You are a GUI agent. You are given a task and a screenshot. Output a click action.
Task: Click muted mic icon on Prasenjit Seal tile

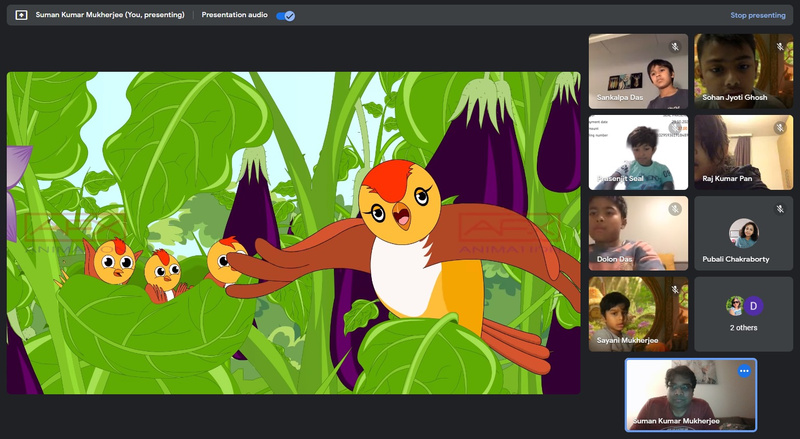675,128
